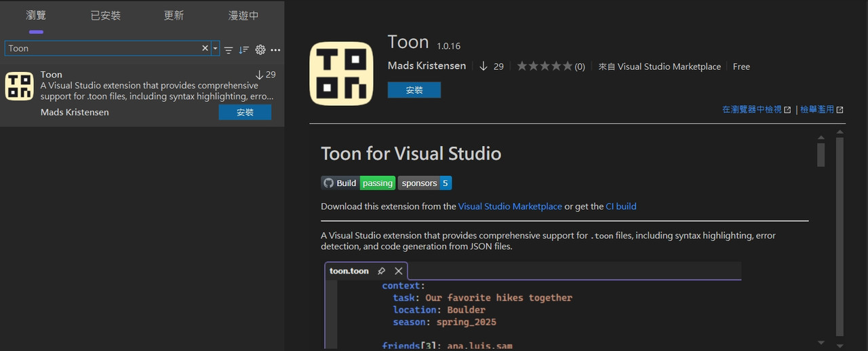
Task: Close the toon.toon tab in preview
Action: pyautogui.click(x=399, y=271)
